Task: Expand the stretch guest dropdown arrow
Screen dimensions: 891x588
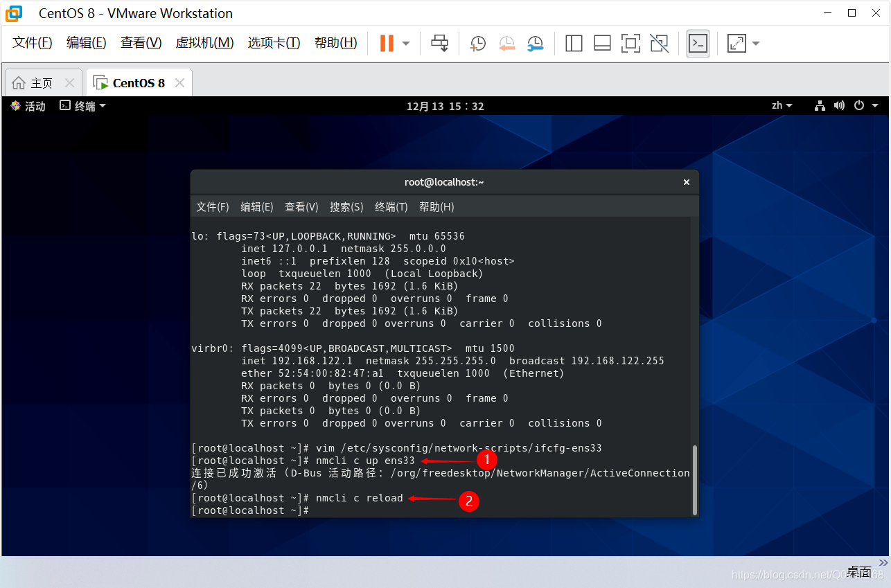Action: [756, 44]
